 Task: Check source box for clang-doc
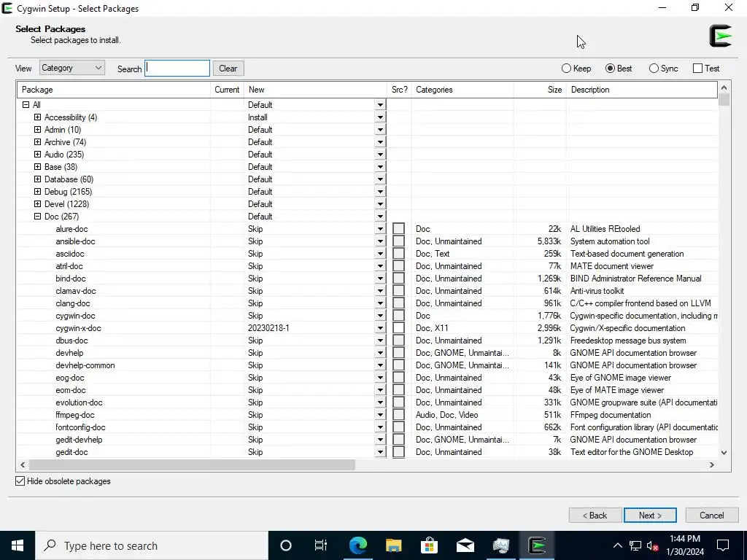point(399,303)
